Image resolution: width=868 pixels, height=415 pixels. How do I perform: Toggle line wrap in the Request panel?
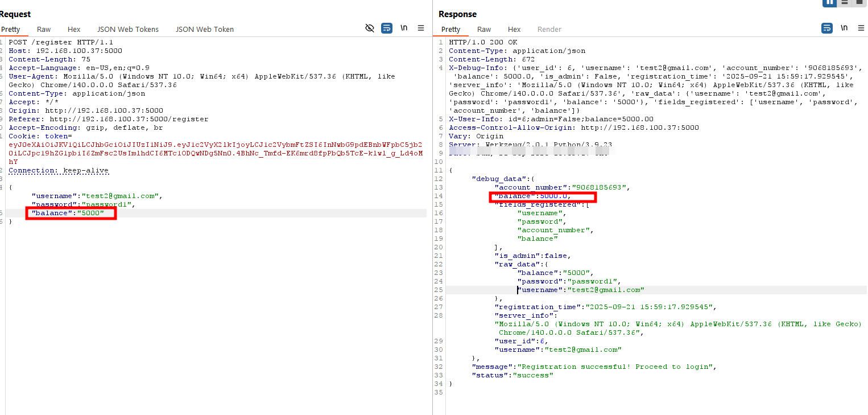click(x=387, y=28)
